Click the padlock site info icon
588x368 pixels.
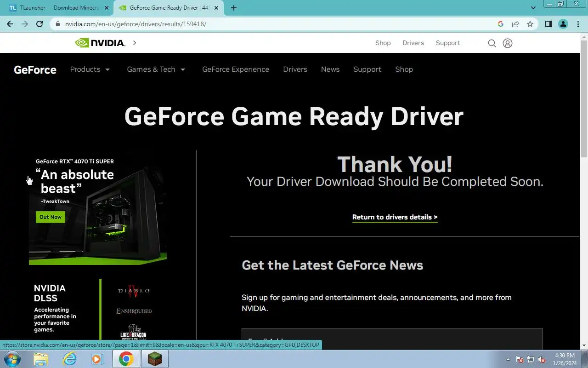pyautogui.click(x=57, y=24)
